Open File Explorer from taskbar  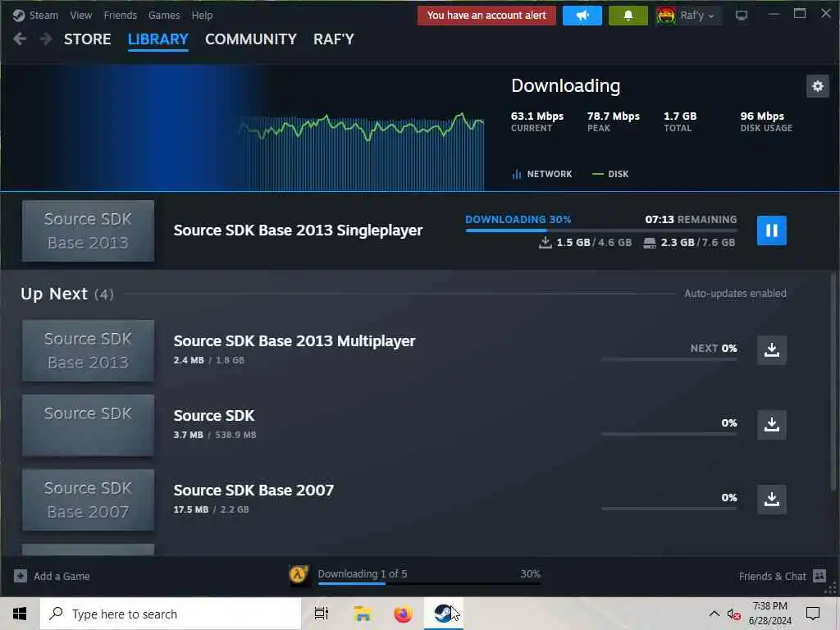point(363,614)
